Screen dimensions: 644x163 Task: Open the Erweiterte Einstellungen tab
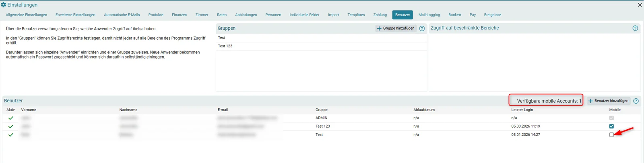[75, 15]
